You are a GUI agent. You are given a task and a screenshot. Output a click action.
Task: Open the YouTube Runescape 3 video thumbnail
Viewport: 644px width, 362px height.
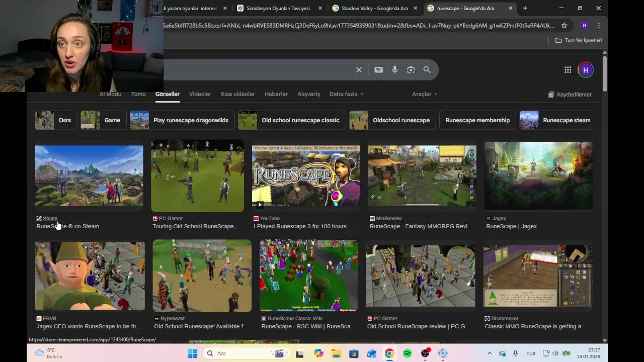tap(306, 176)
